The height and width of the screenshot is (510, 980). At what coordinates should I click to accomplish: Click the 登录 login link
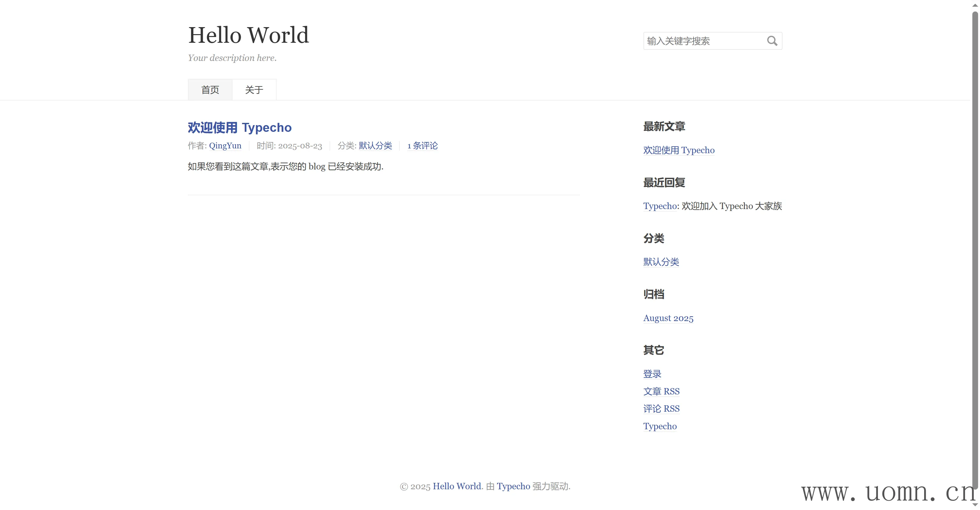click(x=652, y=374)
